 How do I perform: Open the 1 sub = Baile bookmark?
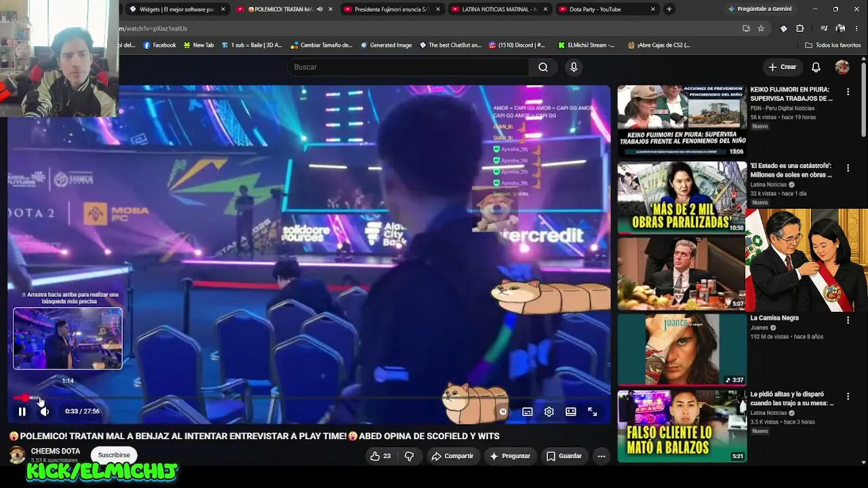click(252, 45)
